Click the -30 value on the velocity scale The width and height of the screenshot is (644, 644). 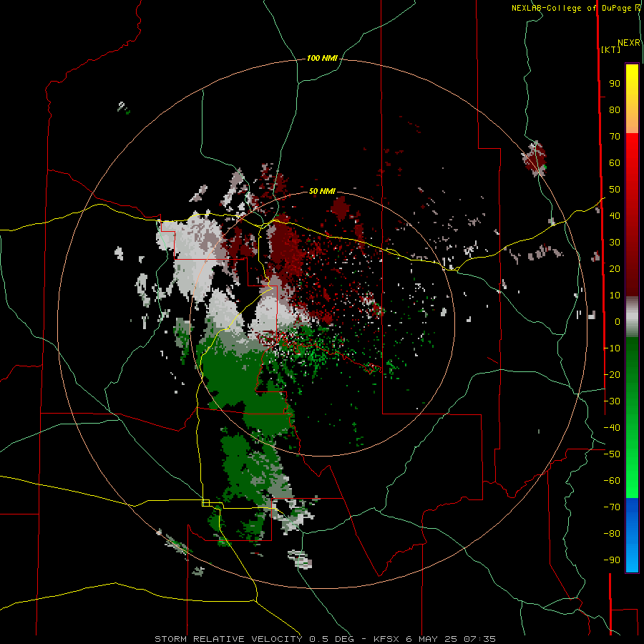(612, 401)
